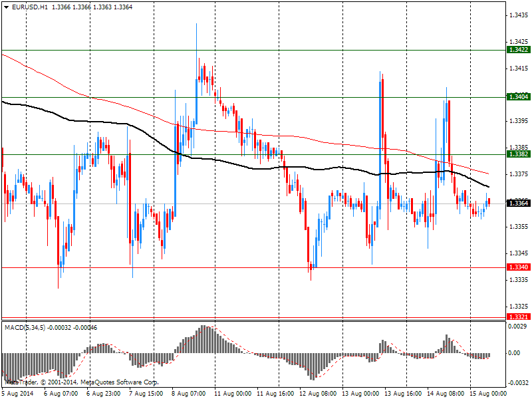532x399 pixels.
Task: Pick the 8 Aug 07:00 time label
Action: 190,394
